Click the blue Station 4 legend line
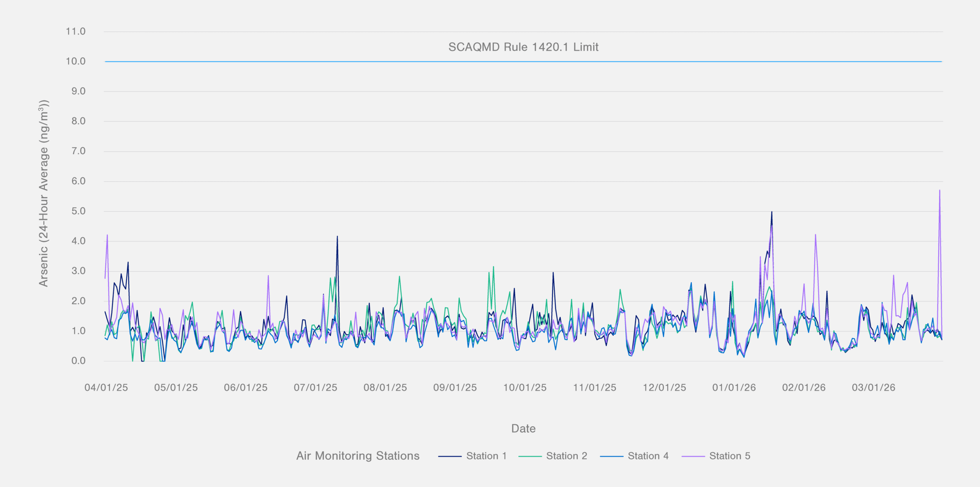The height and width of the screenshot is (487, 980). [x=612, y=456]
